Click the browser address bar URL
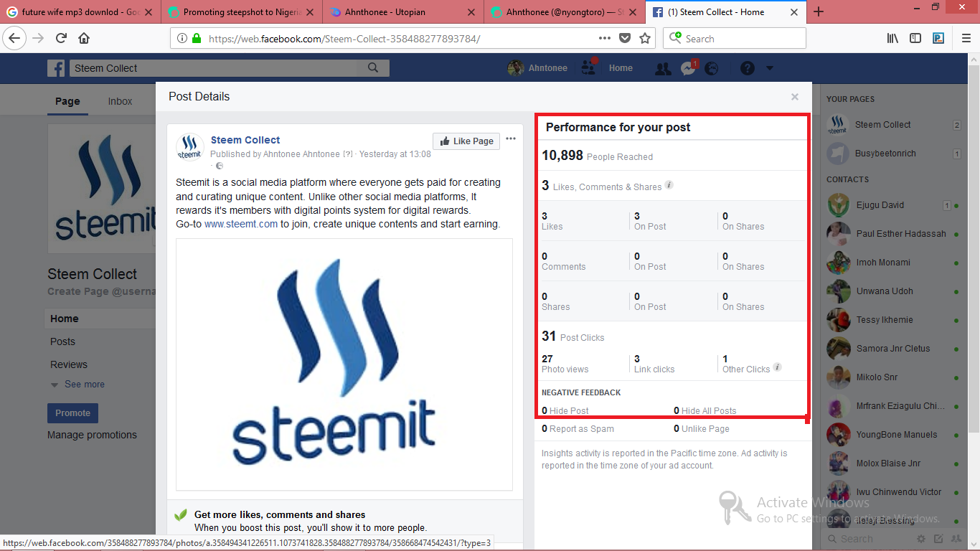Image resolution: width=980 pixels, height=551 pixels. pyautogui.click(x=344, y=39)
